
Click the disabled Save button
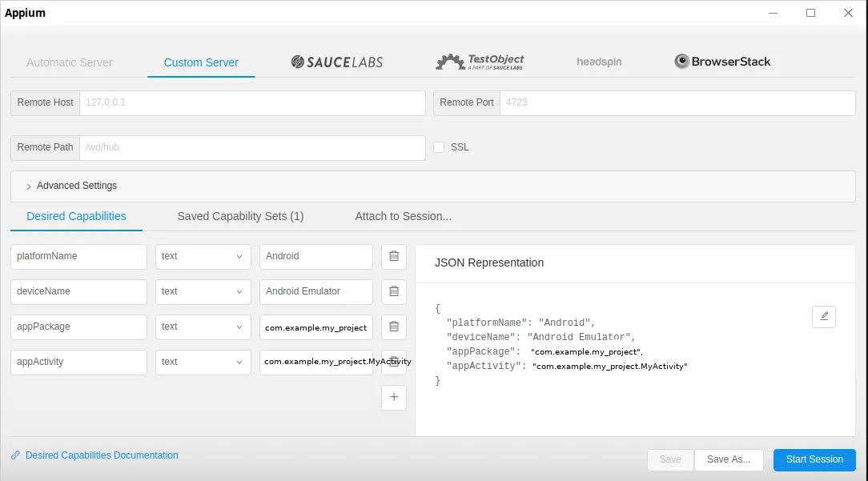670,459
